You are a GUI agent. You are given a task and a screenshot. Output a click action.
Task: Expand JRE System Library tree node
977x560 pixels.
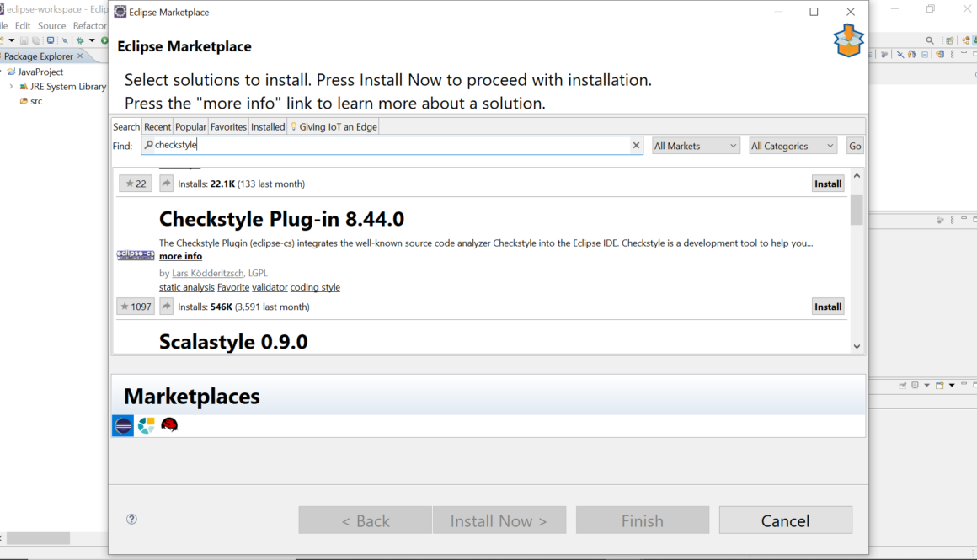12,86
